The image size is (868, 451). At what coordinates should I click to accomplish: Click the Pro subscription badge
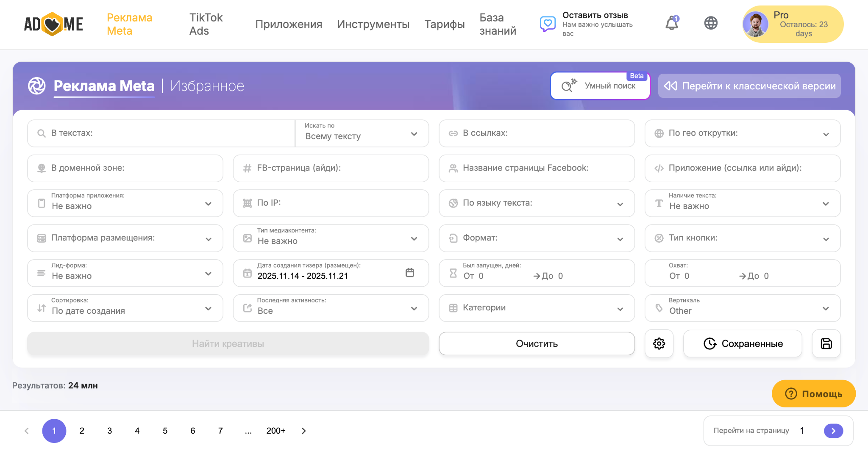[x=792, y=24]
